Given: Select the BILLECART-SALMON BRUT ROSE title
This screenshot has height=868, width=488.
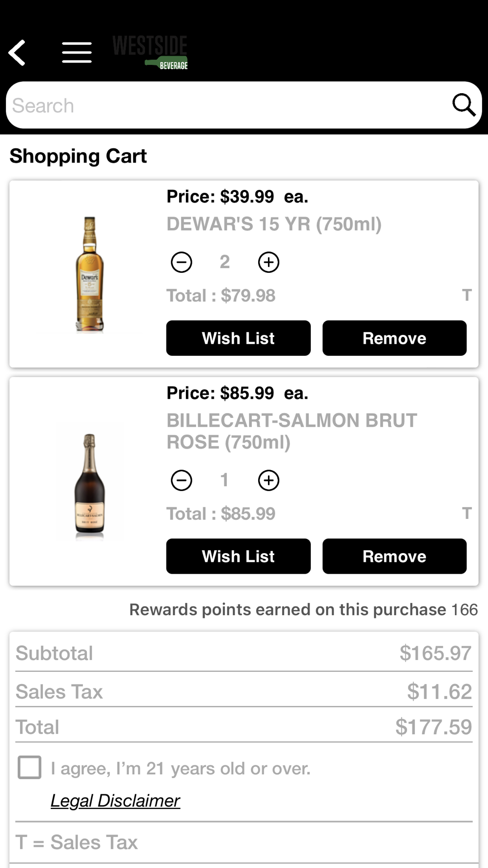Looking at the screenshot, I should coord(291,431).
